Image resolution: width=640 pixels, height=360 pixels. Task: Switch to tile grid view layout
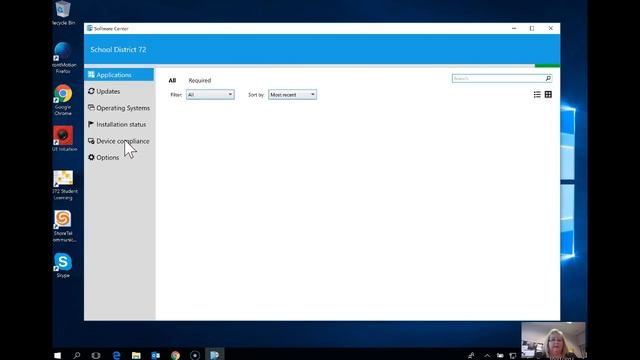pyautogui.click(x=548, y=95)
